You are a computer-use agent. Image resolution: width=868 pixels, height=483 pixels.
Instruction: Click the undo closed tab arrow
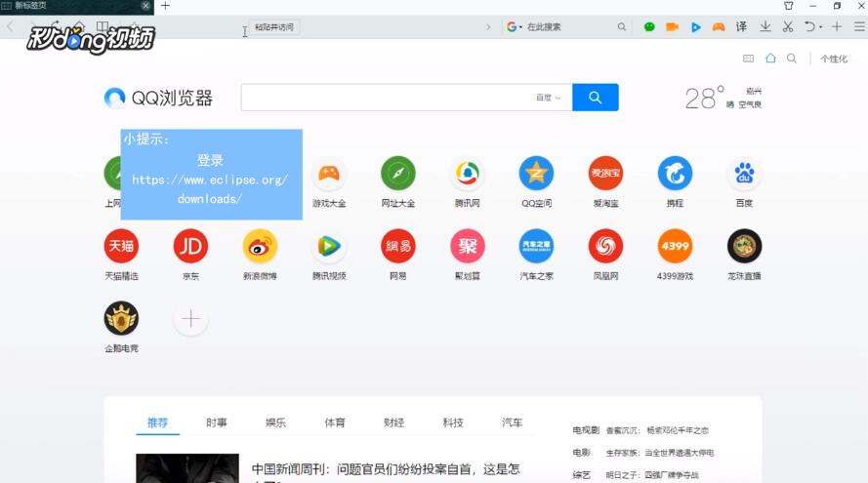809,26
